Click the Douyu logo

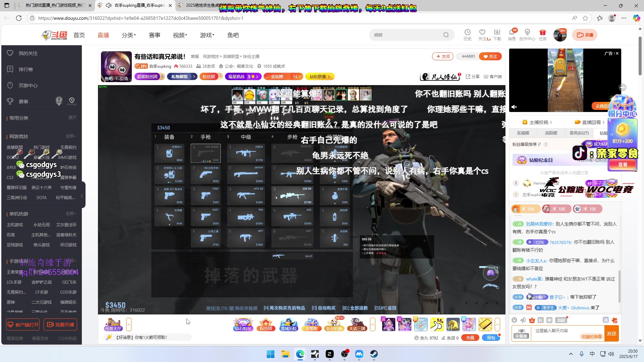[x=54, y=35]
